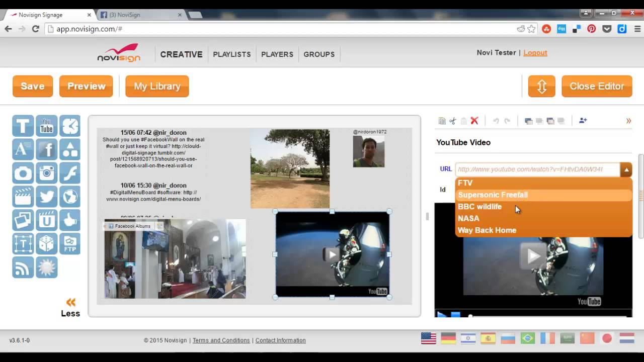Choose Way Back Home preset
This screenshot has height=362, width=644.
pyautogui.click(x=543, y=230)
